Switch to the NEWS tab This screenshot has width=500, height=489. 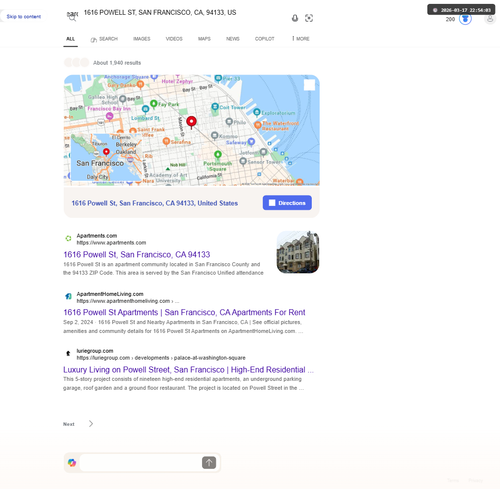pos(233,39)
